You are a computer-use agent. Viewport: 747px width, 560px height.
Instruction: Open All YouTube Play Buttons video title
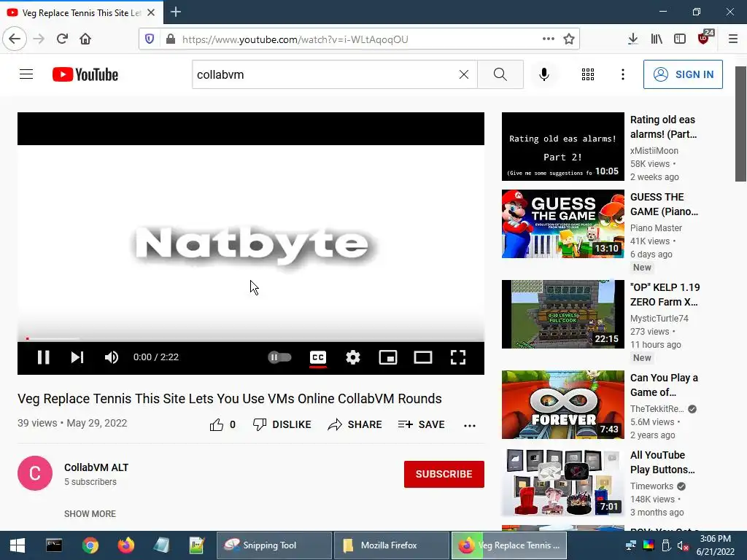tap(662, 462)
